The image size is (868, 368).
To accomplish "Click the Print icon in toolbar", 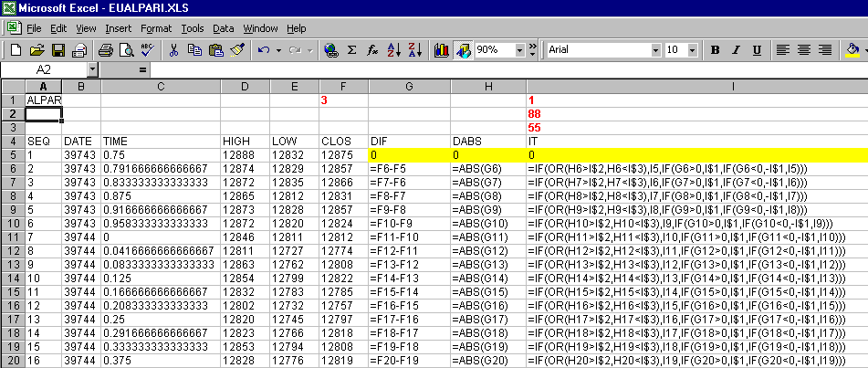I will [x=105, y=49].
